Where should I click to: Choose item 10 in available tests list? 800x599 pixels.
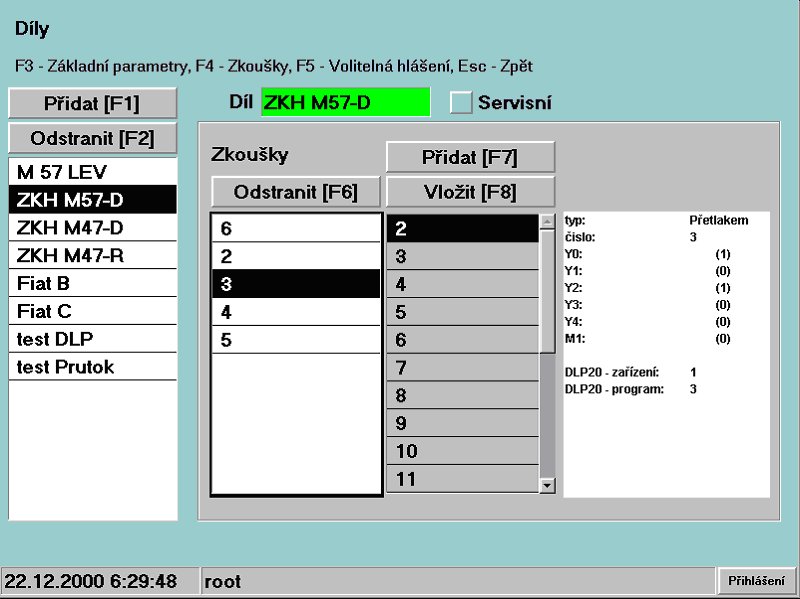pyautogui.click(x=462, y=452)
